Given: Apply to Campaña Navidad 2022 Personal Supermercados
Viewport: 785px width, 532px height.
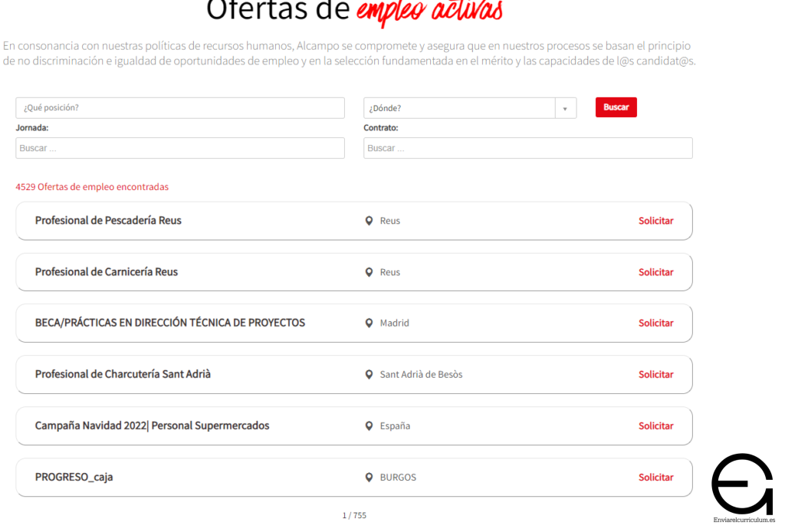Looking at the screenshot, I should coord(655,426).
